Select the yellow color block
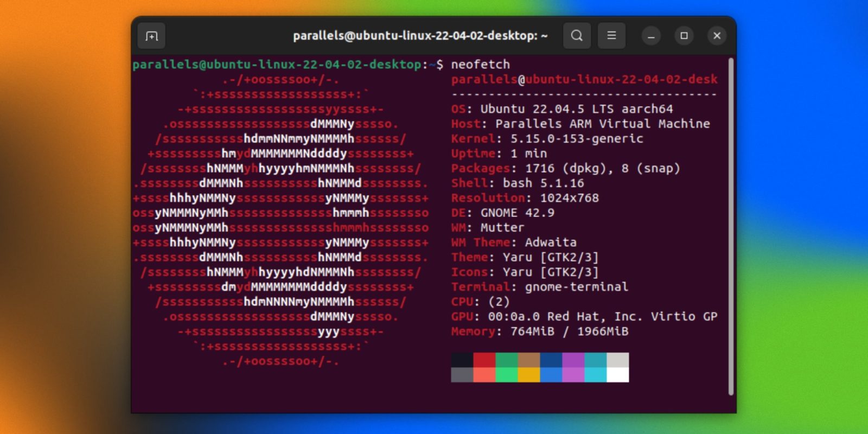Screen dimensions: 868x434 528,375
